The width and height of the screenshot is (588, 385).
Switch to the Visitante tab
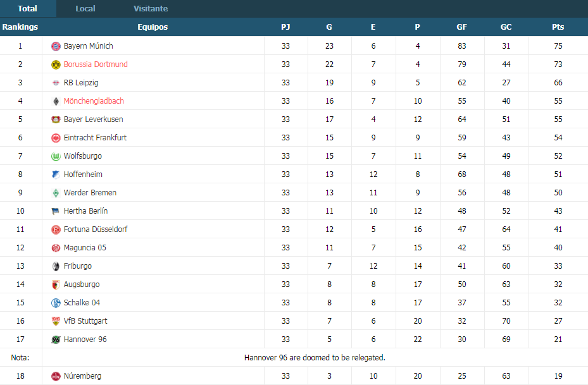click(x=151, y=8)
